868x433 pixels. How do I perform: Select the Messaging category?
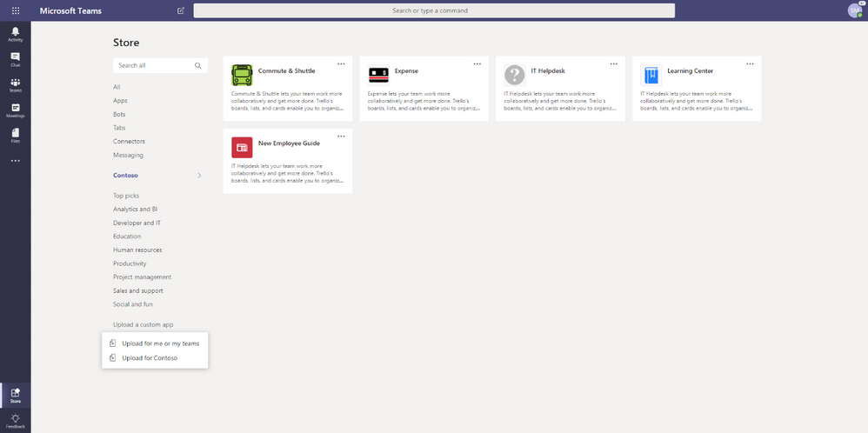(x=128, y=155)
